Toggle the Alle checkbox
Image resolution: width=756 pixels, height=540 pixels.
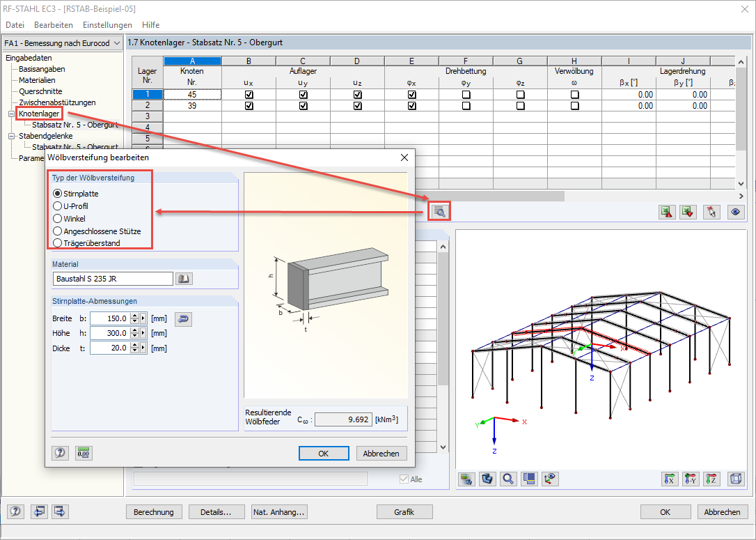[x=404, y=479]
